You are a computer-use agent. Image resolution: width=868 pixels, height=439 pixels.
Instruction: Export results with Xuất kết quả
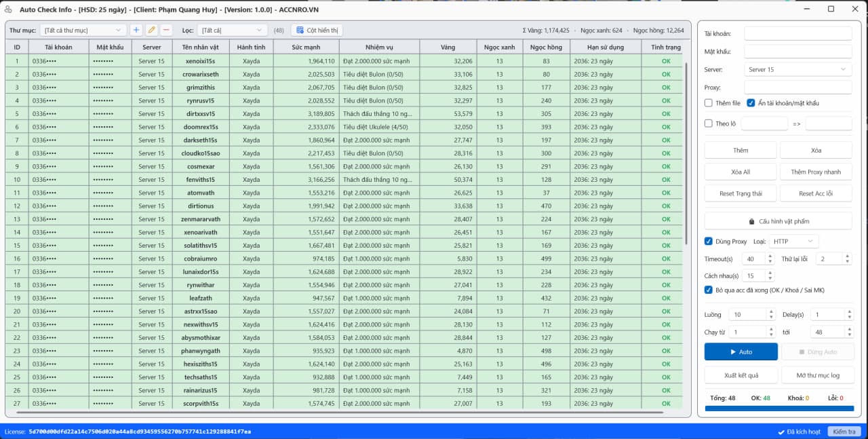(741, 375)
